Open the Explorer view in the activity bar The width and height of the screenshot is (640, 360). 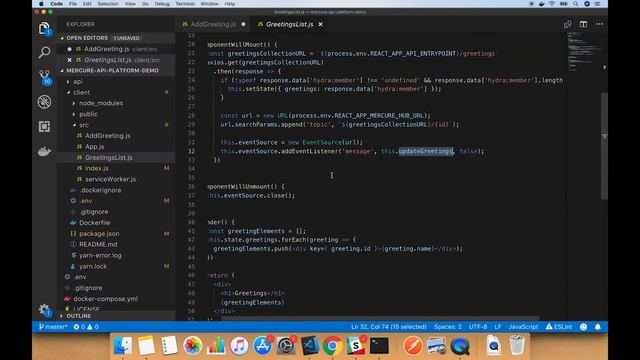44,29
